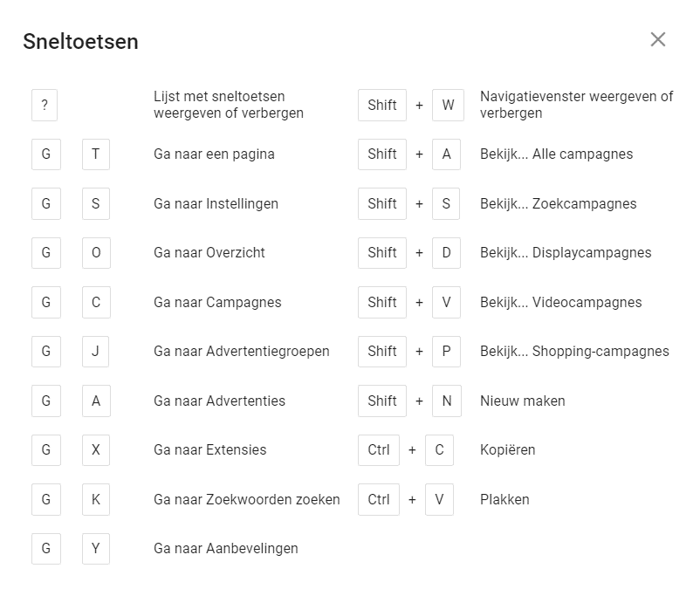Click the 'Bekijk... Videocampagnes' text
The image size is (700, 596).
coord(560,302)
